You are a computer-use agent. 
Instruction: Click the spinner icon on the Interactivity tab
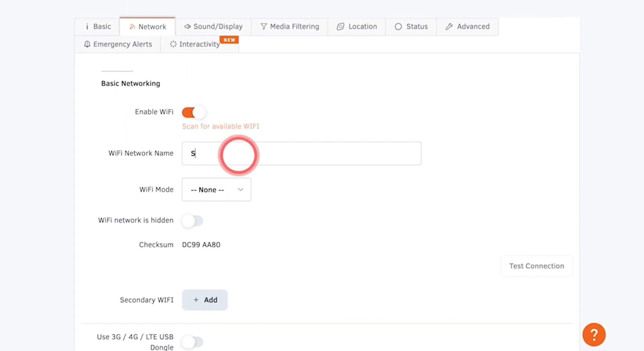pyautogui.click(x=173, y=44)
